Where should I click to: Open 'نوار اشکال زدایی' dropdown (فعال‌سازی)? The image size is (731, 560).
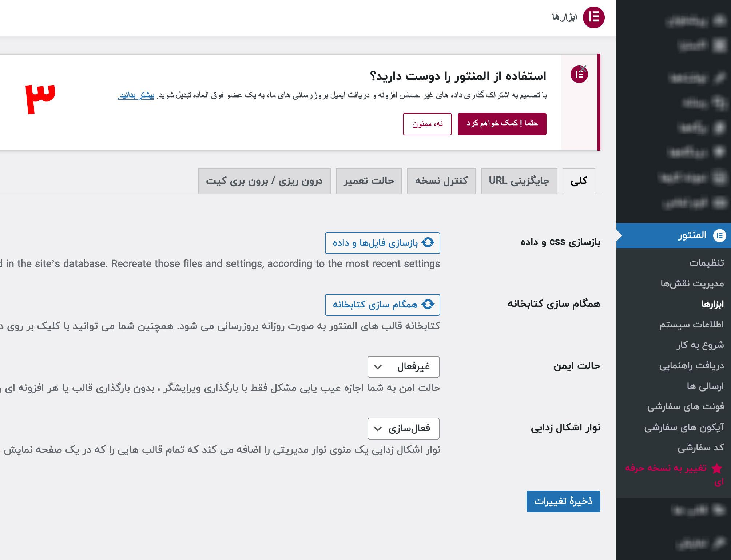404,428
